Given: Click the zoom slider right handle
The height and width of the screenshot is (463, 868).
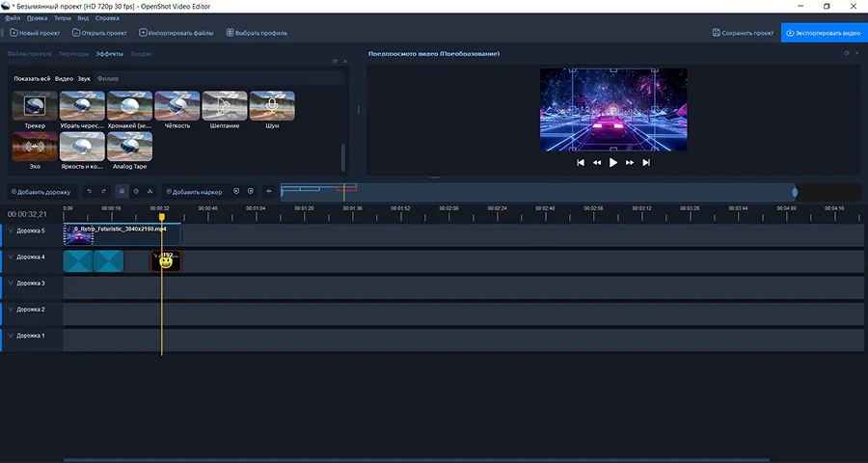Looking at the screenshot, I should 795,192.
